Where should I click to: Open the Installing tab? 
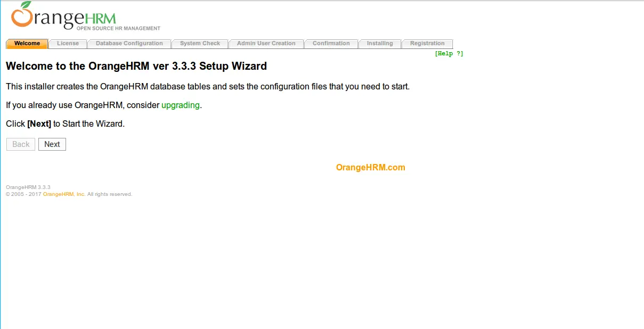tap(380, 44)
